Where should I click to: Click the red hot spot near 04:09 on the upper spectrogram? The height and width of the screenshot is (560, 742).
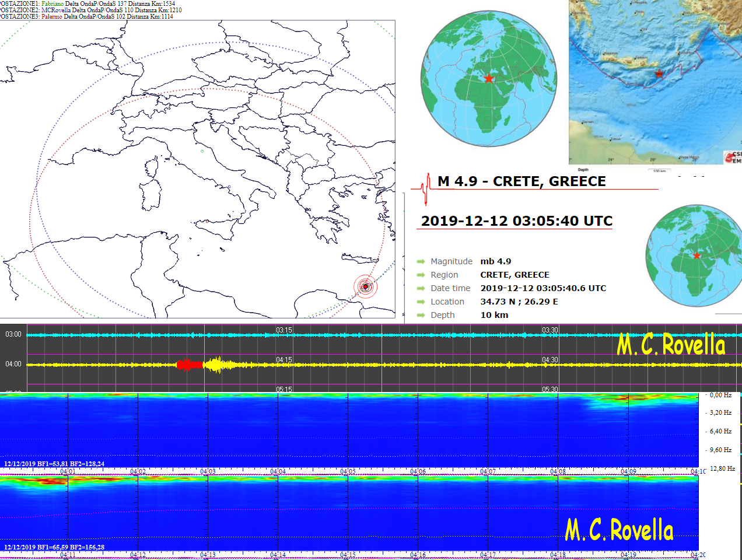click(x=627, y=398)
